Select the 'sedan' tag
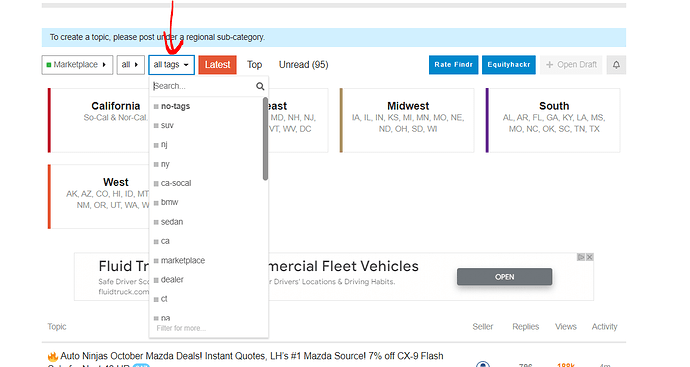Image resolution: width=690 pixels, height=367 pixels. click(x=209, y=222)
